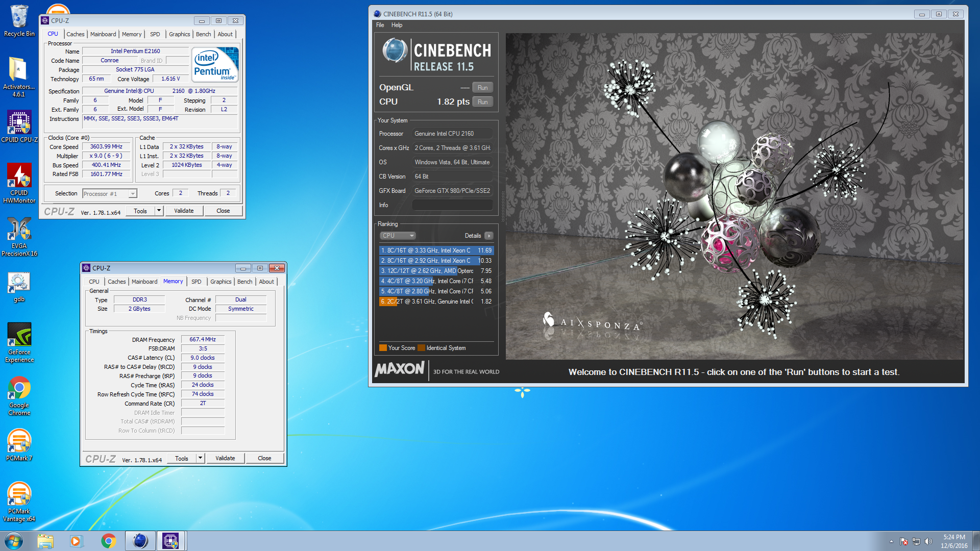Open Google Chrome desktop shortcut

click(19, 396)
